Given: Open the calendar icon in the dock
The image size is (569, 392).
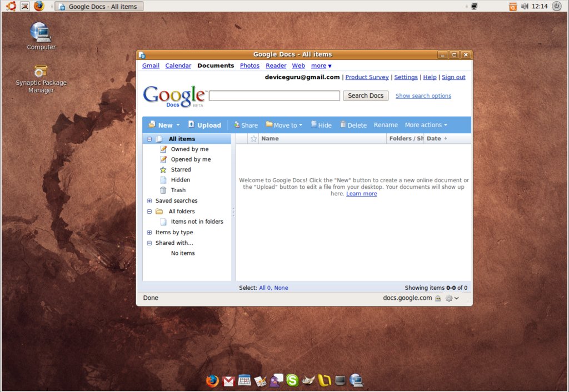Looking at the screenshot, I should pos(244,380).
